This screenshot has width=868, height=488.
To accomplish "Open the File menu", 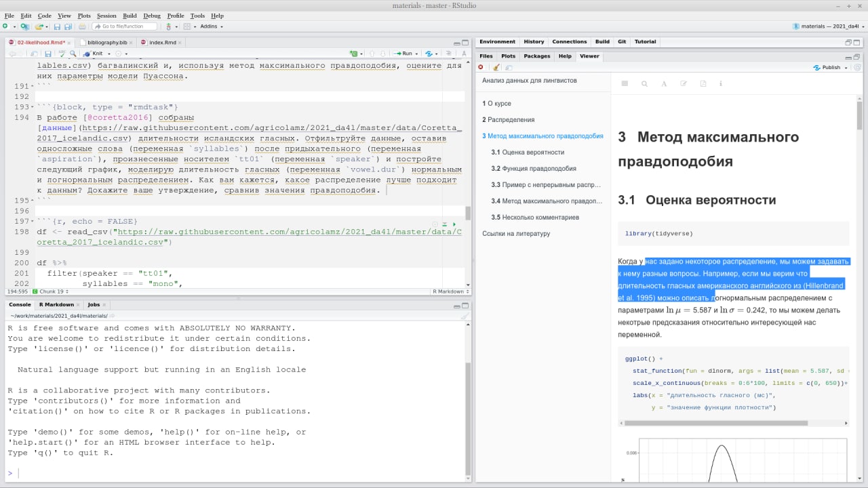I will point(9,16).
